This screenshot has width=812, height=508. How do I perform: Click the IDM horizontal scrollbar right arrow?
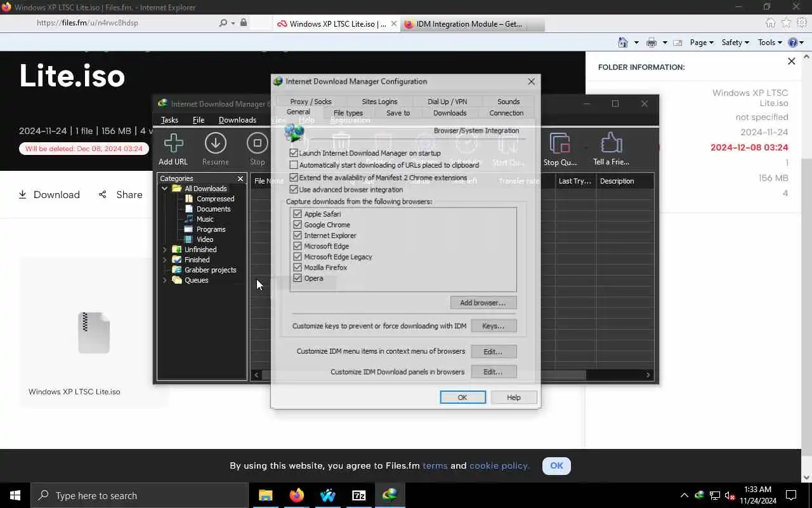pyautogui.click(x=648, y=375)
